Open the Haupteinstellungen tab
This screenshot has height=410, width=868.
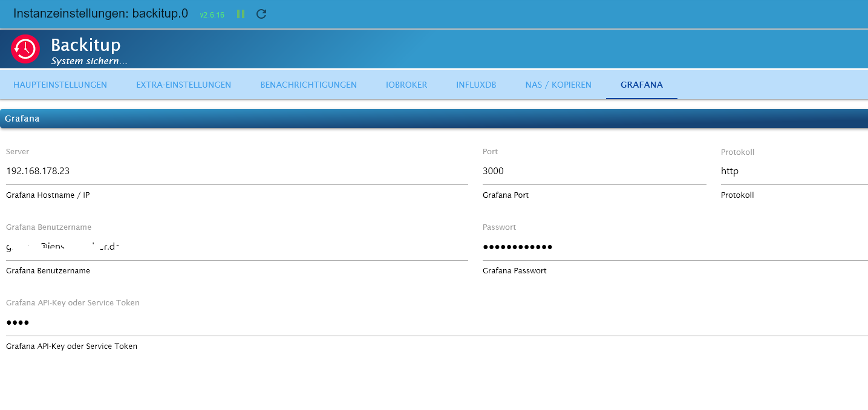coord(60,85)
